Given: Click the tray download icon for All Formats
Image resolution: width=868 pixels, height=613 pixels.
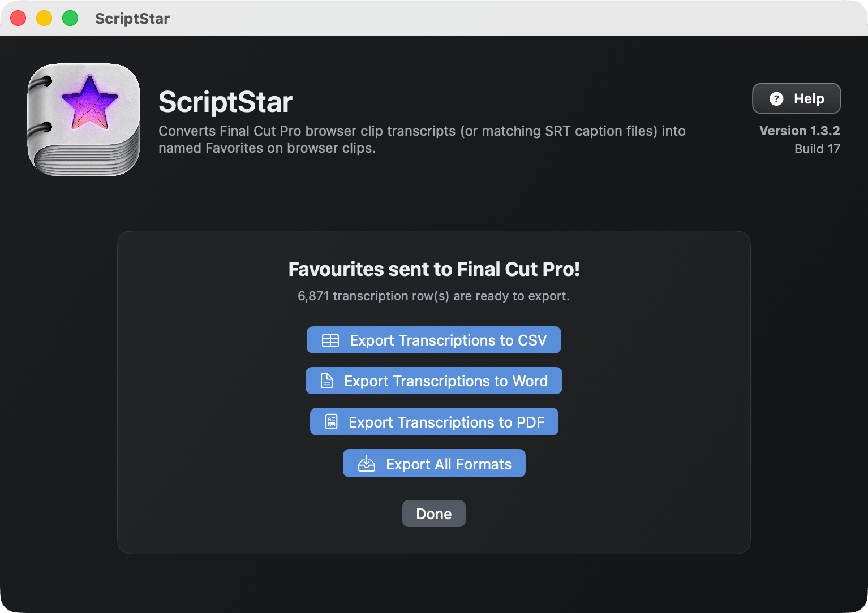Looking at the screenshot, I should coord(367,464).
